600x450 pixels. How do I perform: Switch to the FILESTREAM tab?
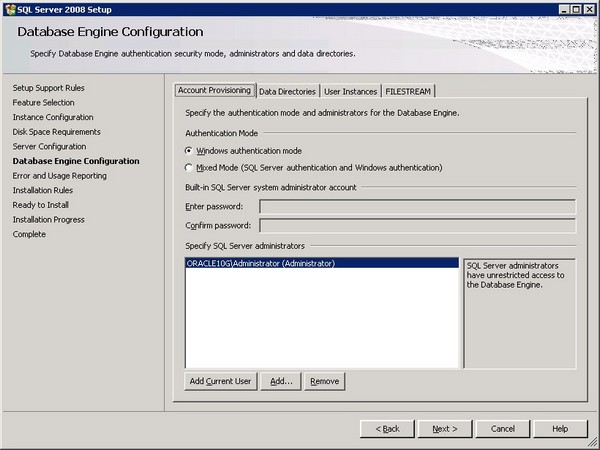click(408, 91)
